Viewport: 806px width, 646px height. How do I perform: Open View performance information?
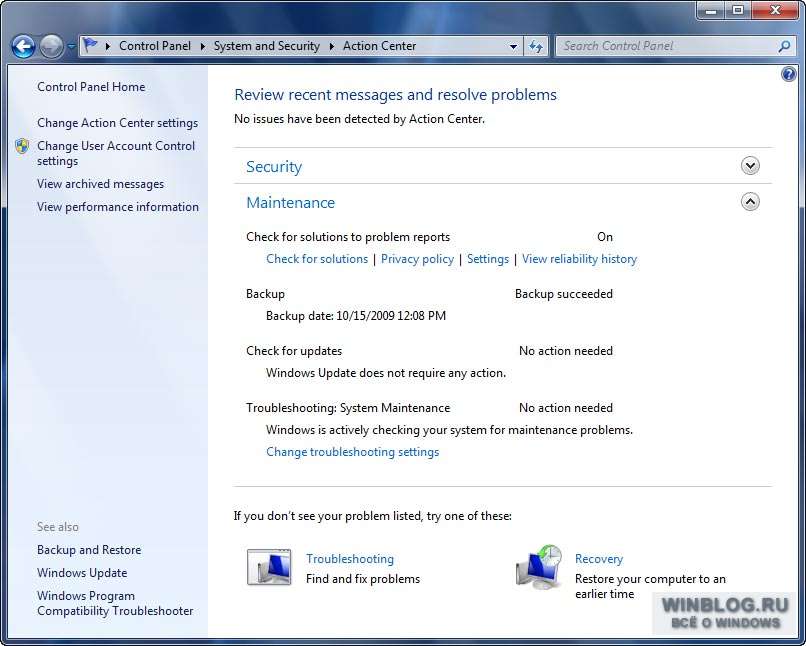[118, 207]
